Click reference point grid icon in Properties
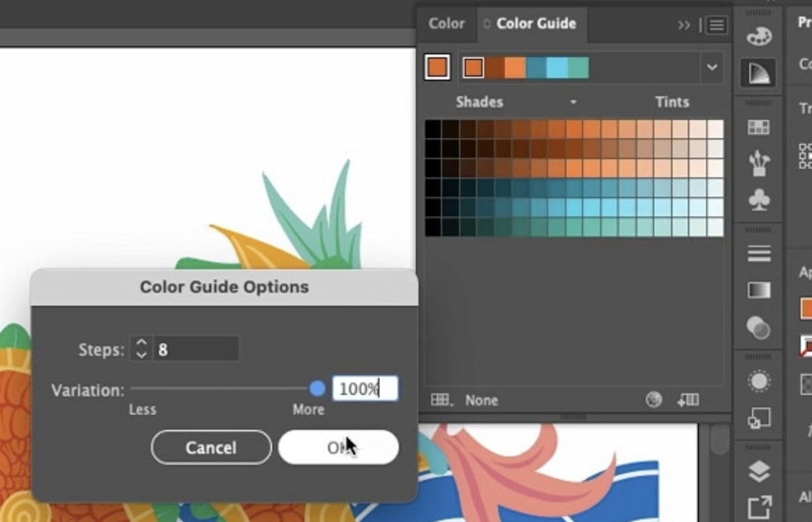This screenshot has width=812, height=522. point(806,156)
